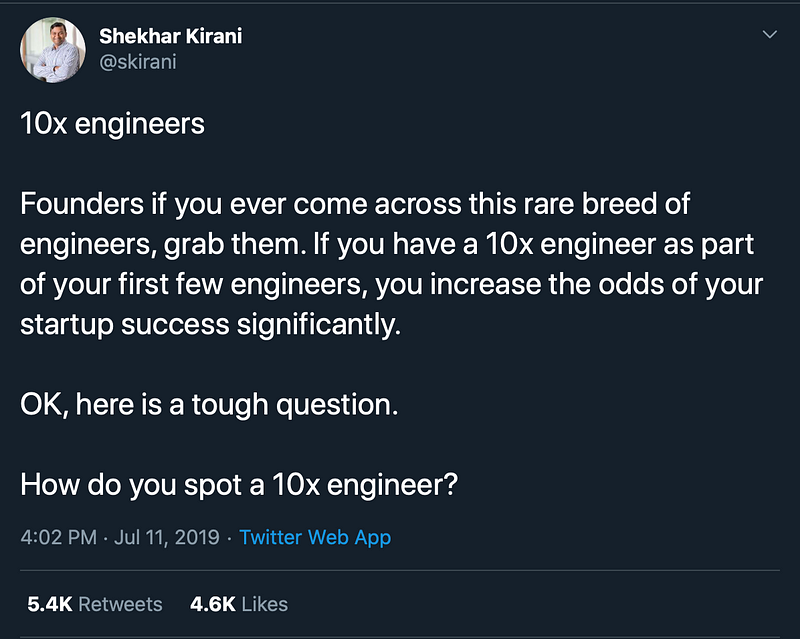Click the @skirani handle
800x639 pixels.
[140, 61]
